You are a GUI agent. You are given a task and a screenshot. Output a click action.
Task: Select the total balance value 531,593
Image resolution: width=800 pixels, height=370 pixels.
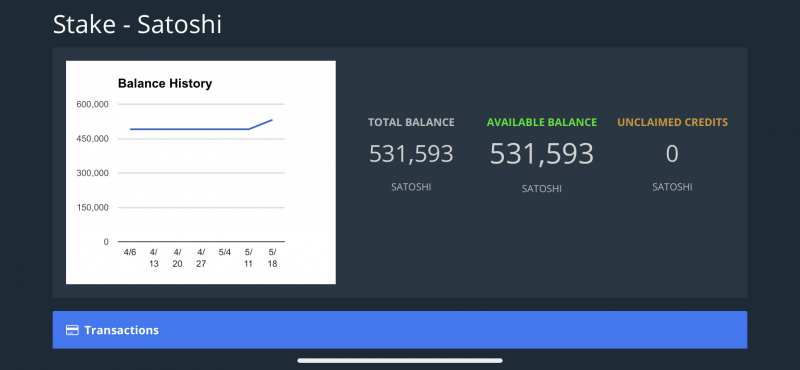(x=411, y=154)
